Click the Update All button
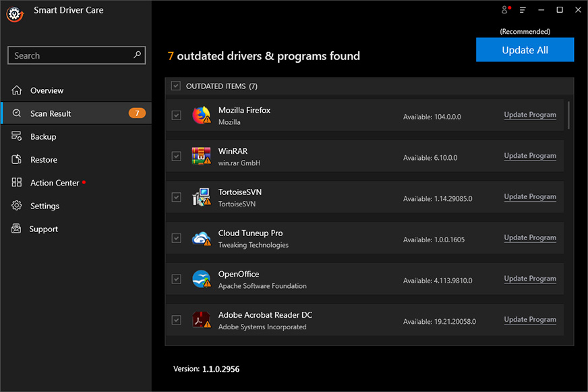Image resolution: width=588 pixels, height=392 pixels. (525, 49)
